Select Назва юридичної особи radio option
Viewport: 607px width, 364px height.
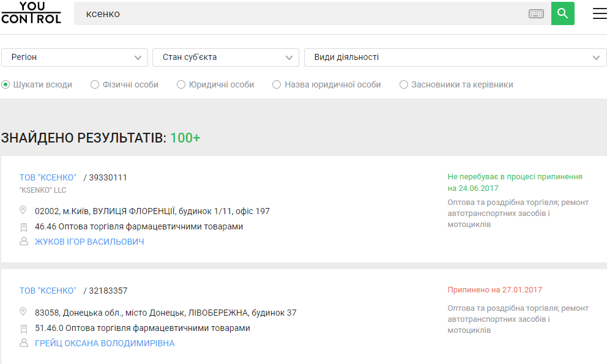(x=277, y=84)
